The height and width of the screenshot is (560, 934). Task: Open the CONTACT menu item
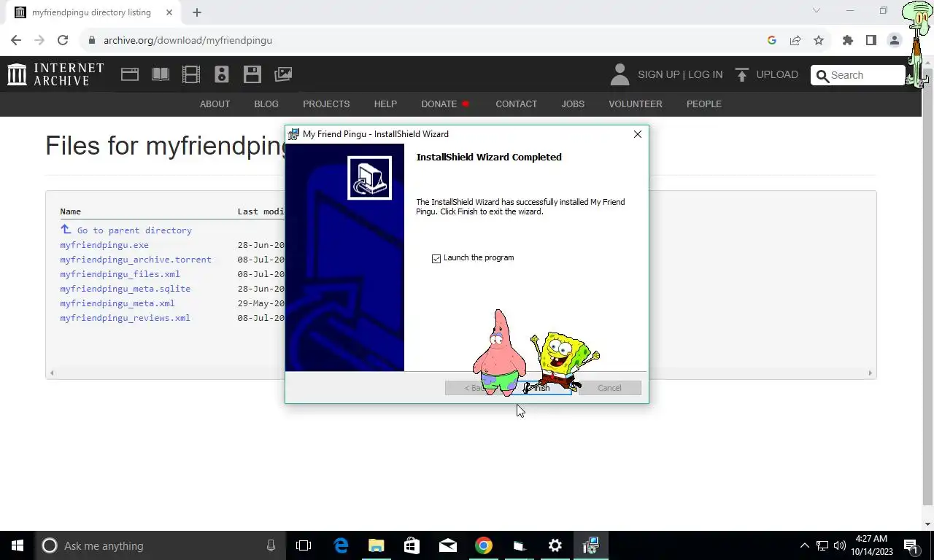tap(516, 104)
